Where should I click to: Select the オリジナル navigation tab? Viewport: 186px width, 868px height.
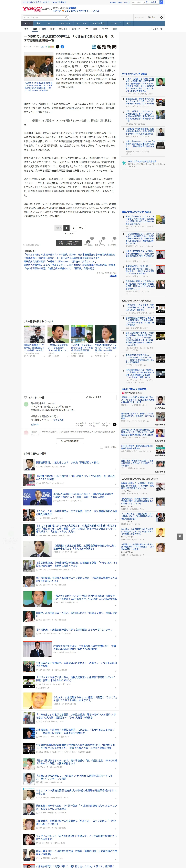(81, 24)
